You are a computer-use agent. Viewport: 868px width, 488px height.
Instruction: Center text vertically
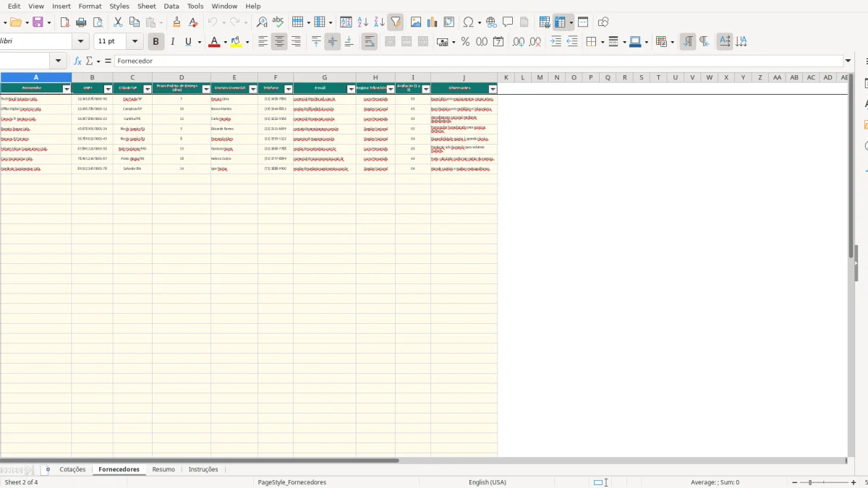[333, 42]
